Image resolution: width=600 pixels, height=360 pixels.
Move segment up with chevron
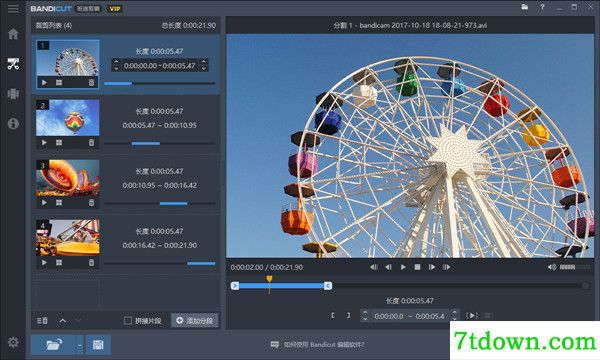63,321
